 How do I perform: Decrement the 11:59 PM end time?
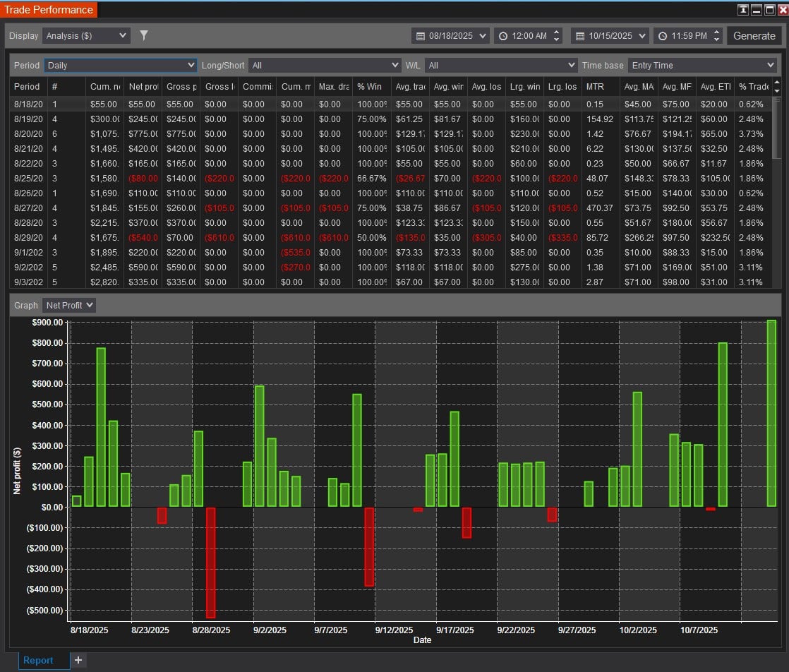(717, 40)
